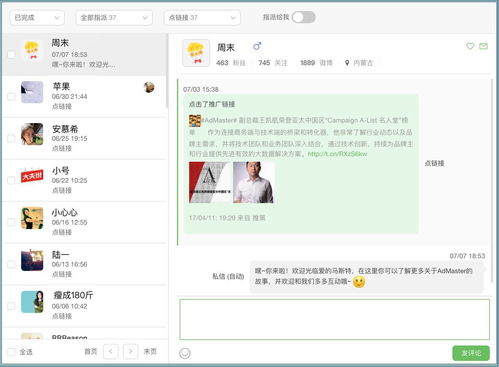Open the 全部指派 37 dropdown
499x367 pixels.
[x=114, y=18]
